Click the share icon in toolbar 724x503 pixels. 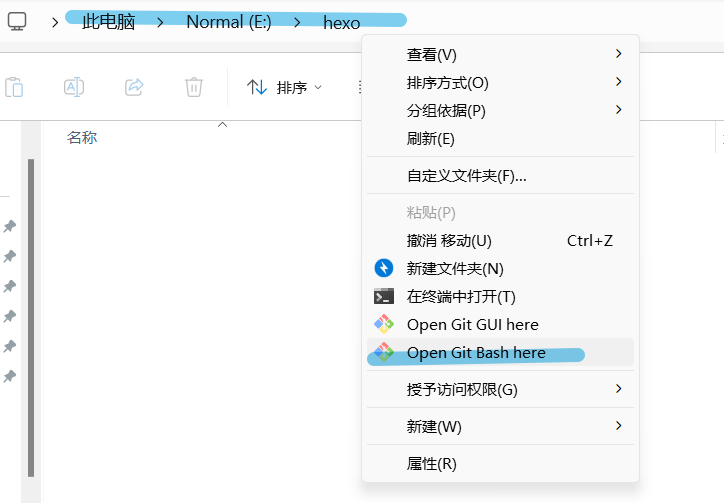click(x=134, y=87)
